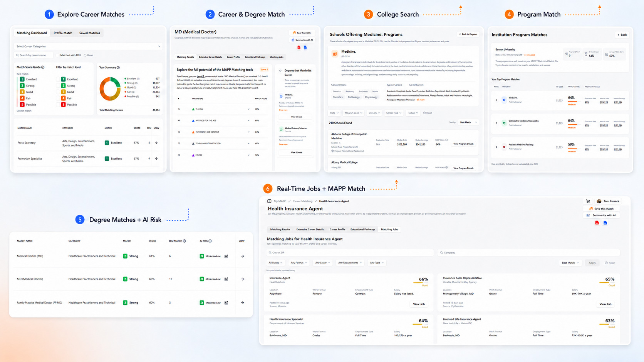
Task: Download blue document icon in MD (Medical Doctor) panel
Action: [305, 47]
